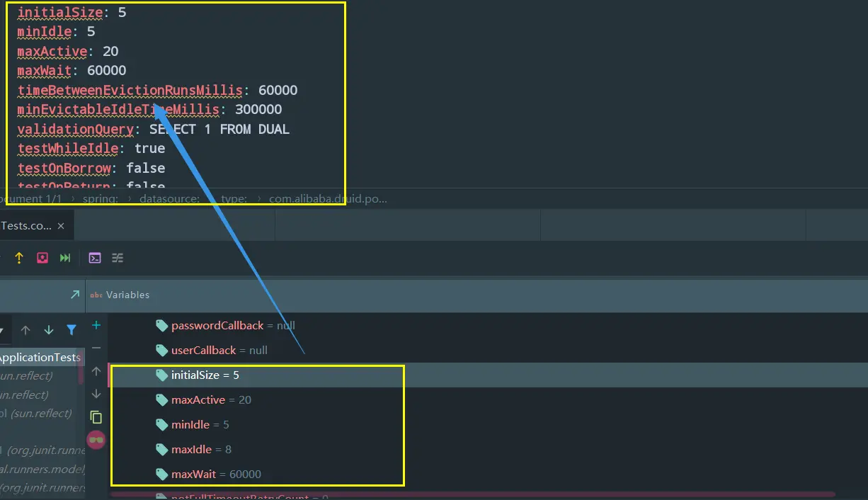This screenshot has width=868, height=500.
Task: Click the yellow Step Out arrow icon
Action: click(x=19, y=258)
